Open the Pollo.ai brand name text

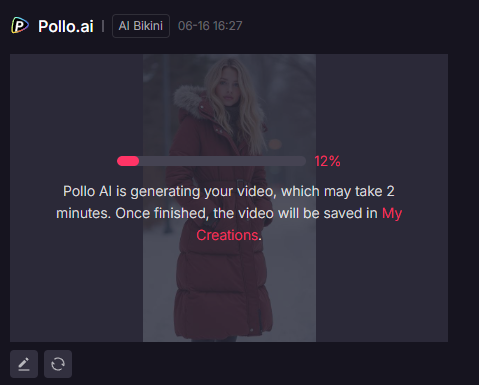pos(66,26)
